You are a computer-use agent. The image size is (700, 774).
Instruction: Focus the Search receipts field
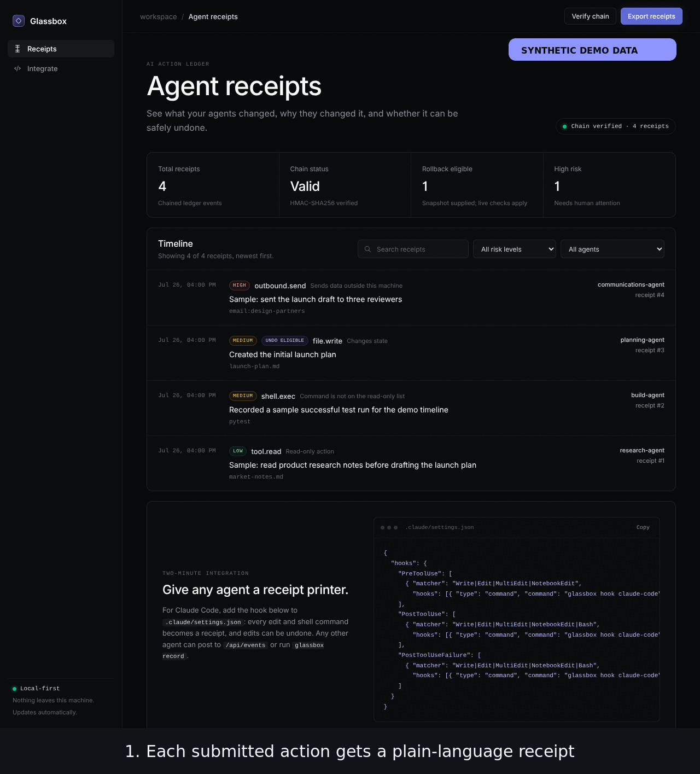(413, 249)
